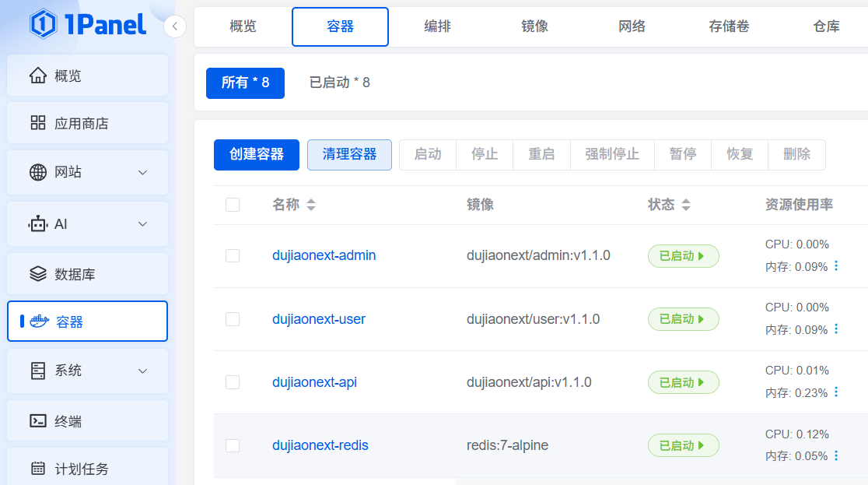Click the calendar icon beside 计划任务
This screenshot has width=868, height=485.
37,469
